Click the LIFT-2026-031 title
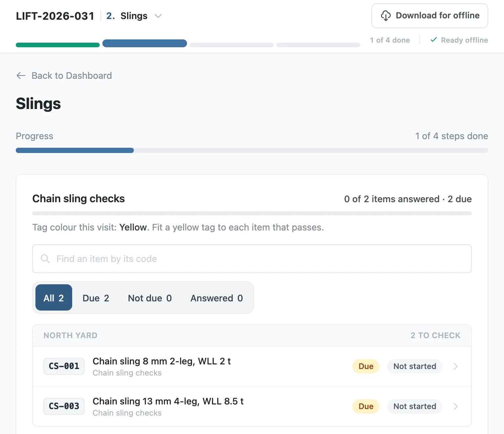The image size is (504, 434). point(55,16)
